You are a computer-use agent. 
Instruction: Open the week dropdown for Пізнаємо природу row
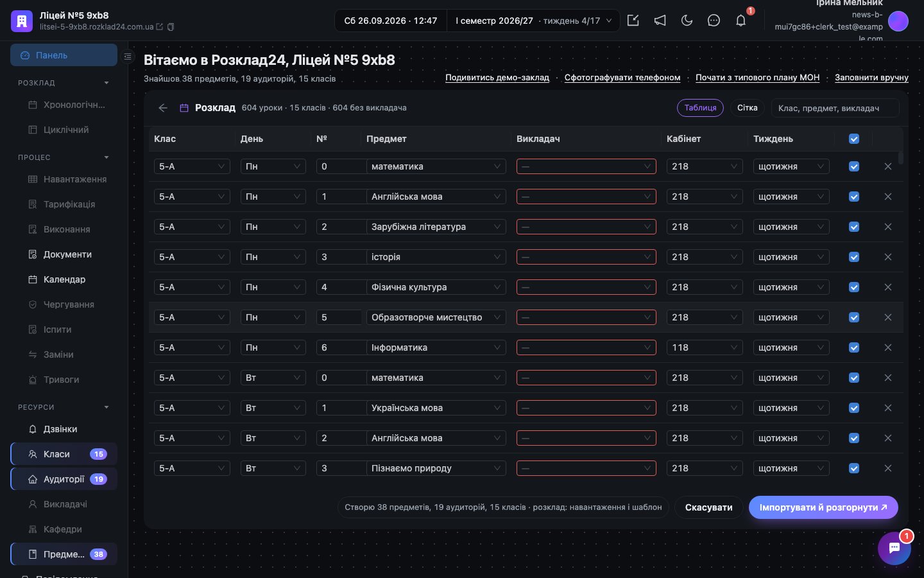tap(791, 468)
